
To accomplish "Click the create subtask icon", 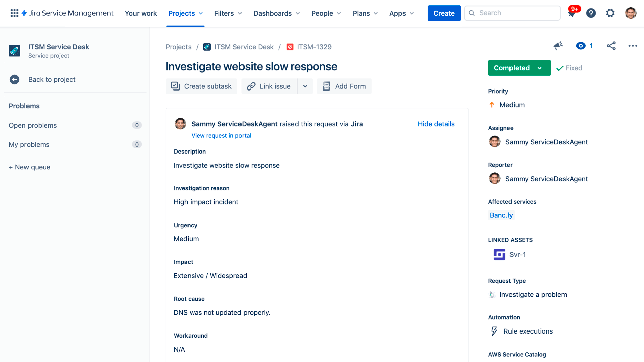I will [176, 86].
